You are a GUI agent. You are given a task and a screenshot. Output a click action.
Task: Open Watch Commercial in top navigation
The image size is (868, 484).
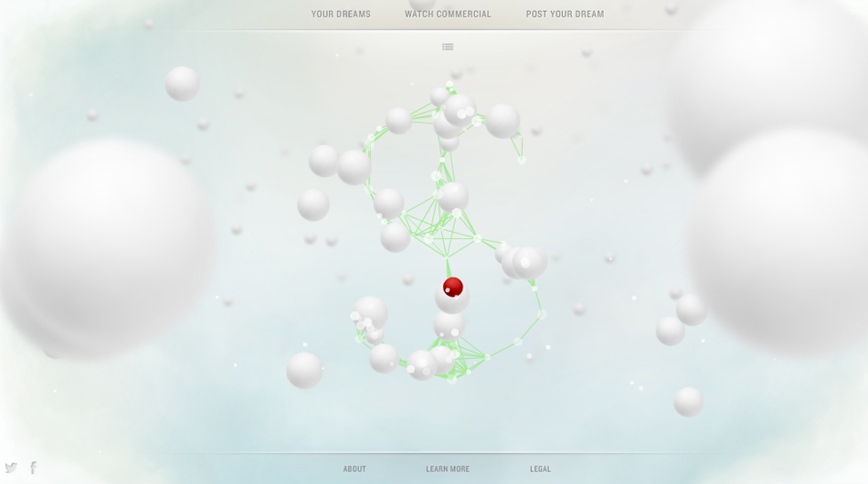448,15
